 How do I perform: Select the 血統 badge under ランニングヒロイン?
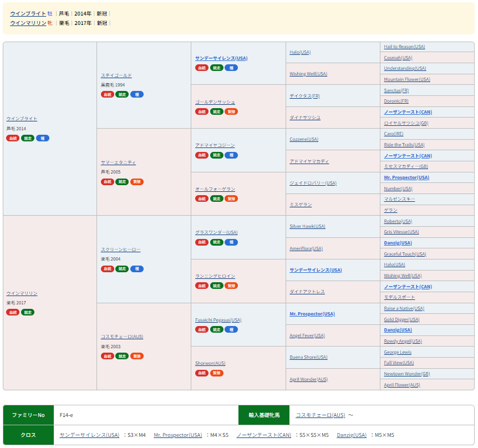(202, 286)
